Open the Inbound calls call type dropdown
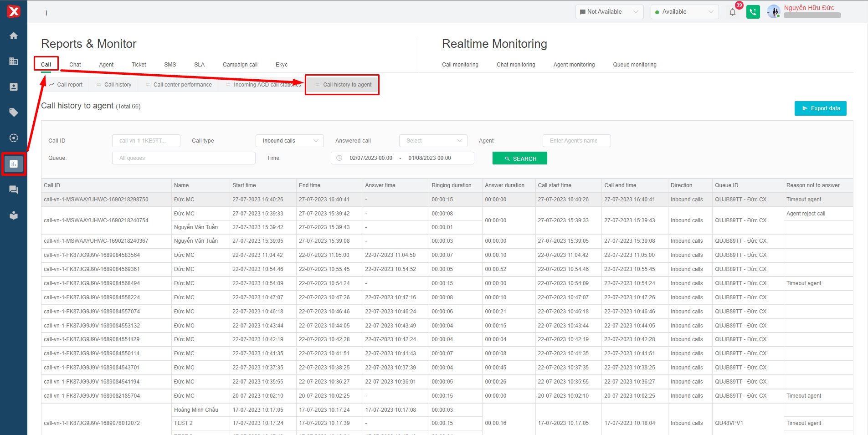This screenshot has width=868, height=435. pos(289,141)
